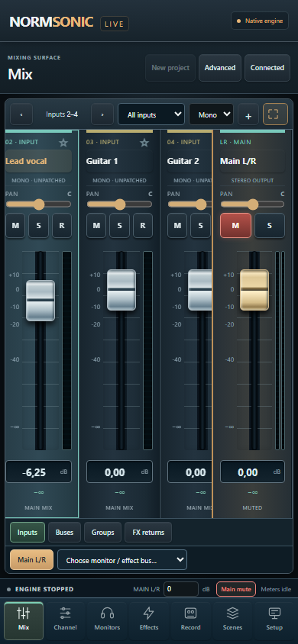Open Effects lightning icon in bottom nav
This screenshot has width=298, height=644.
(x=148, y=613)
